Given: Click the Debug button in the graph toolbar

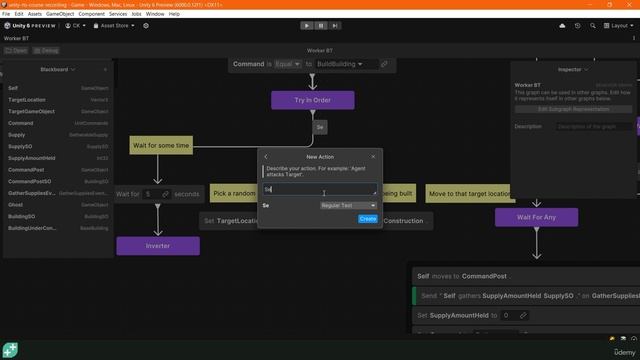Looking at the screenshot, I should pyautogui.click(x=46, y=51).
